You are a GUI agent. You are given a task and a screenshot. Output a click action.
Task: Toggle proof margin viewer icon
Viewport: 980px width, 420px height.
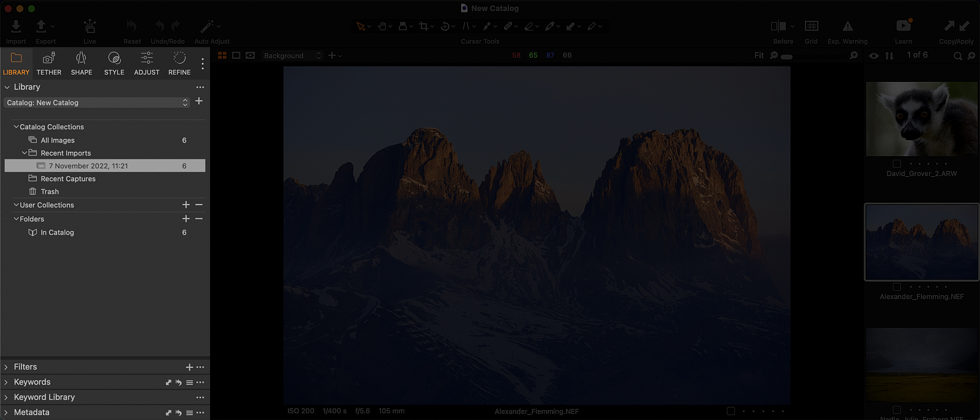[x=251, y=55]
